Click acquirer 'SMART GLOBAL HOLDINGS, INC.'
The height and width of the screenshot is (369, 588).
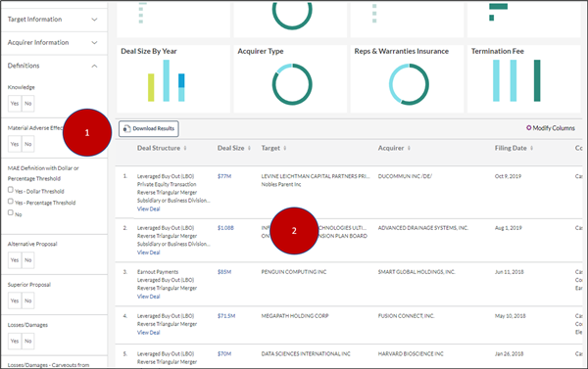coord(416,272)
